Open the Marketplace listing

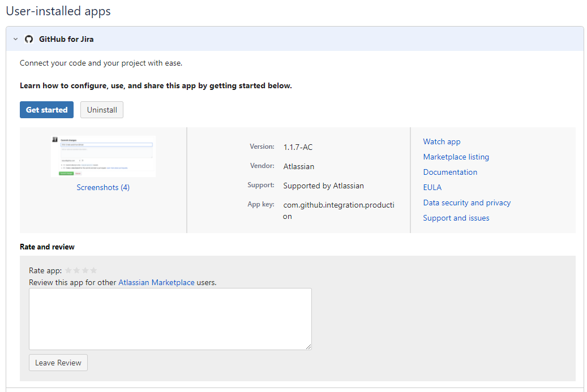(456, 157)
